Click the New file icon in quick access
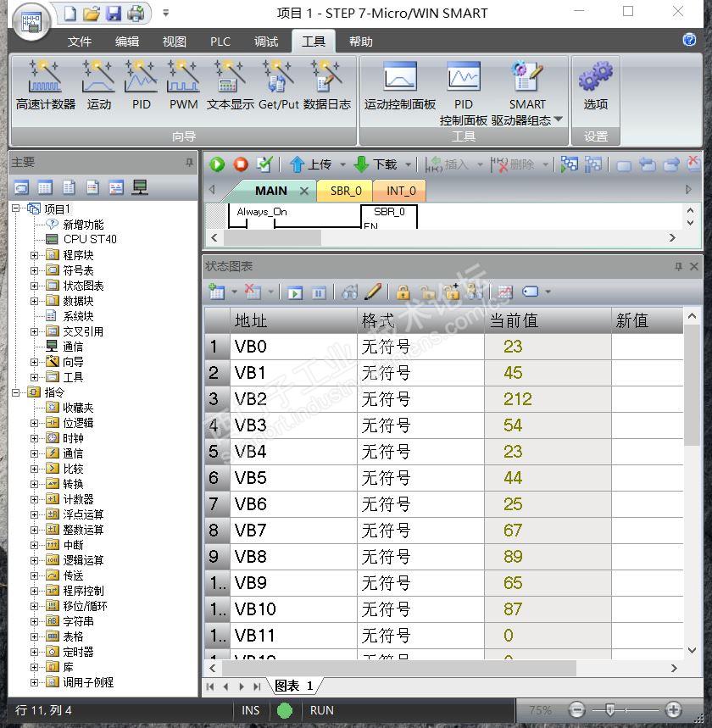The image size is (712, 728). (x=70, y=14)
